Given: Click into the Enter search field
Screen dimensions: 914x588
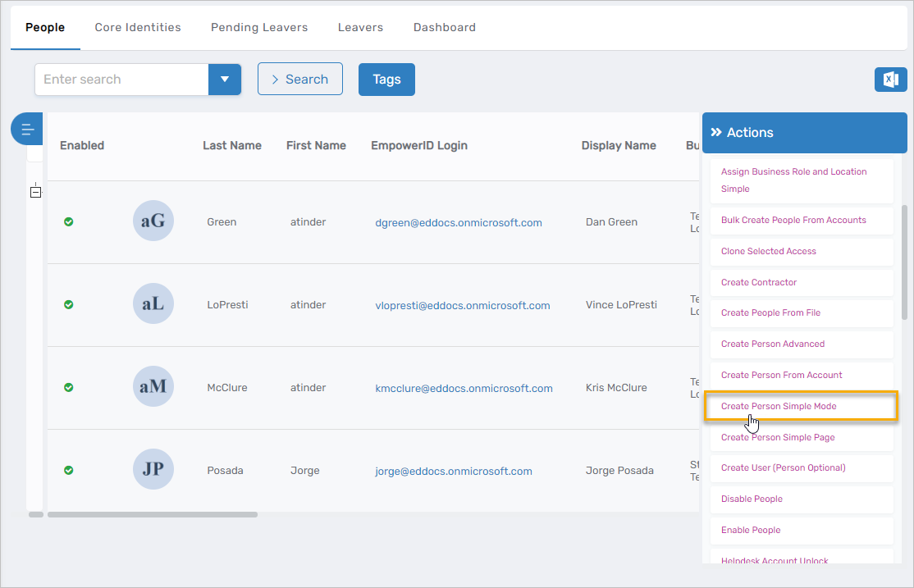Looking at the screenshot, I should point(121,80).
